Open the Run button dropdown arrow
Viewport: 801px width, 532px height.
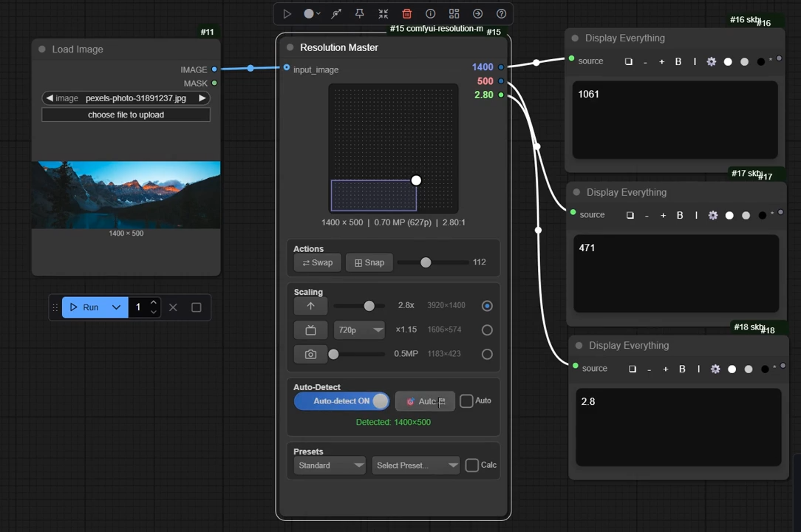[x=116, y=307]
